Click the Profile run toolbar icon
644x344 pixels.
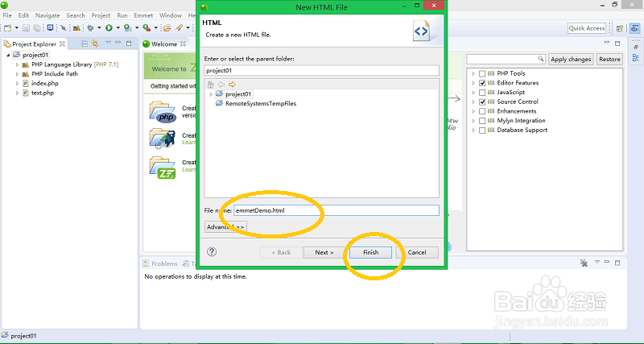click(128, 28)
